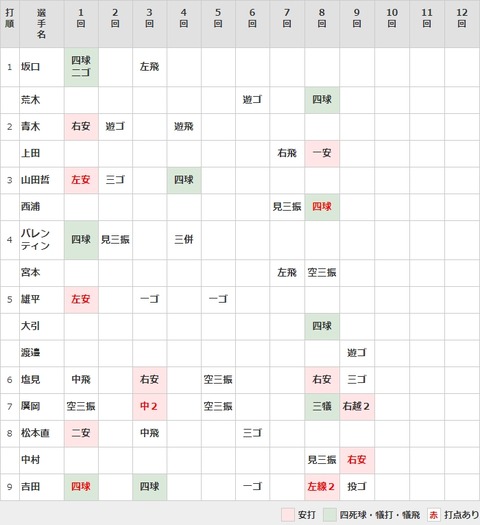This screenshot has width=480, height=525.
Task: Select 吉田's 左線2 result in inning 8
Action: [x=321, y=486]
